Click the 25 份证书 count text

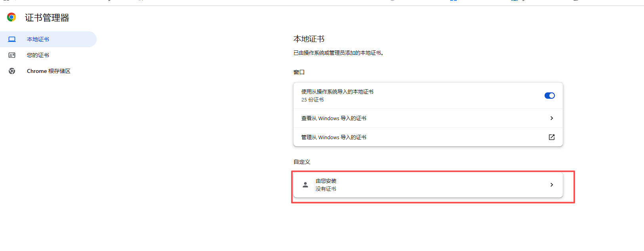pos(312,100)
